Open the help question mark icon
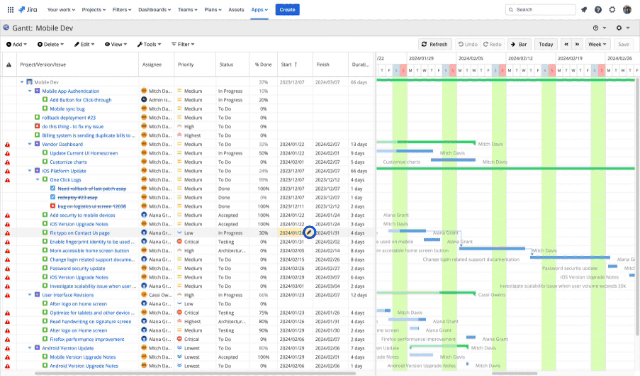Screen dimensions: 640x376 598,9
